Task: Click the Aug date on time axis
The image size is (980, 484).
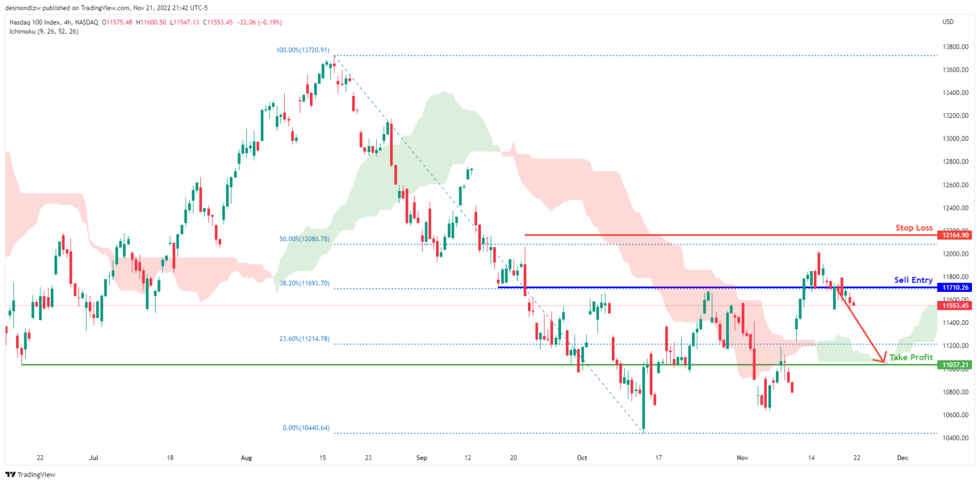Action: (x=246, y=458)
